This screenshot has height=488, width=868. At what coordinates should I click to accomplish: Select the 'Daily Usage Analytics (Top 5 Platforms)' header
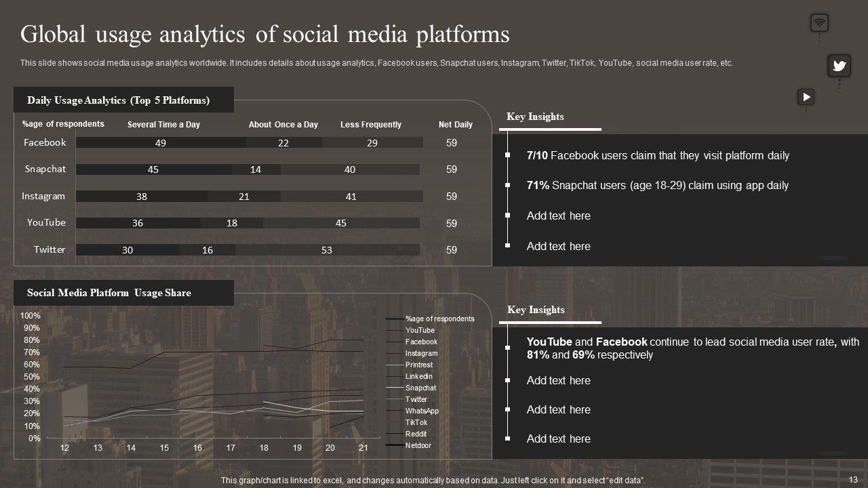(x=119, y=100)
